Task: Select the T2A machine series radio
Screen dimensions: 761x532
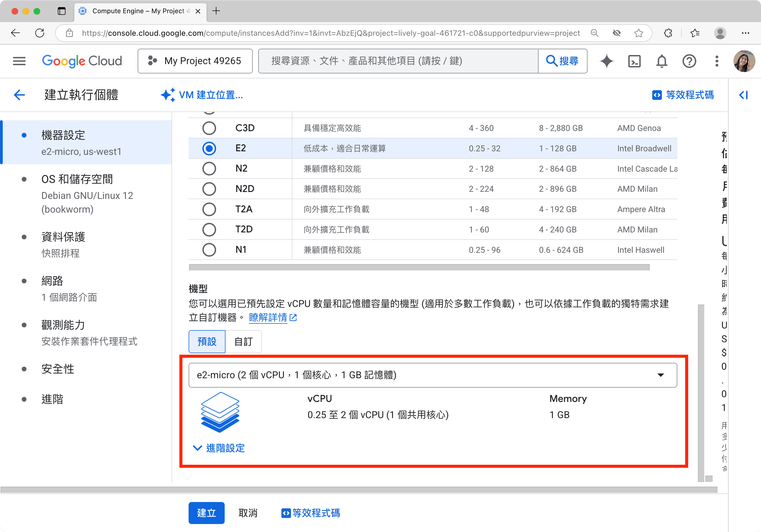Action: click(209, 209)
